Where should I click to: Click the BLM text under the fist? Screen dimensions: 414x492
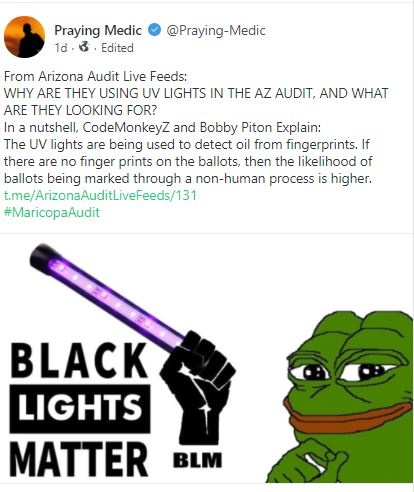coord(197,460)
